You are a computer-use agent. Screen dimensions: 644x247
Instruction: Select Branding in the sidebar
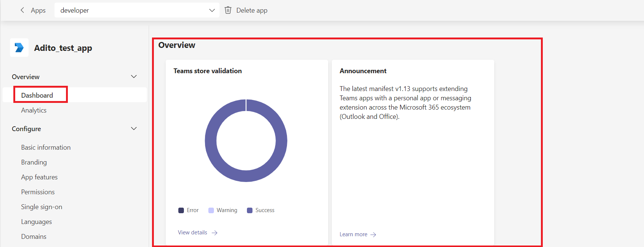[34, 162]
